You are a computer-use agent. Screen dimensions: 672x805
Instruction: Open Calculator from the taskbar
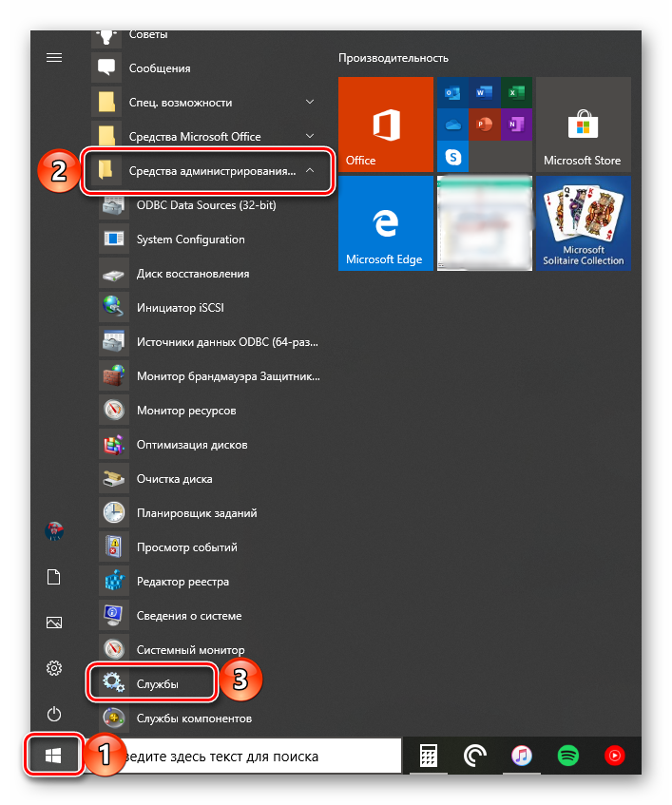(x=428, y=756)
